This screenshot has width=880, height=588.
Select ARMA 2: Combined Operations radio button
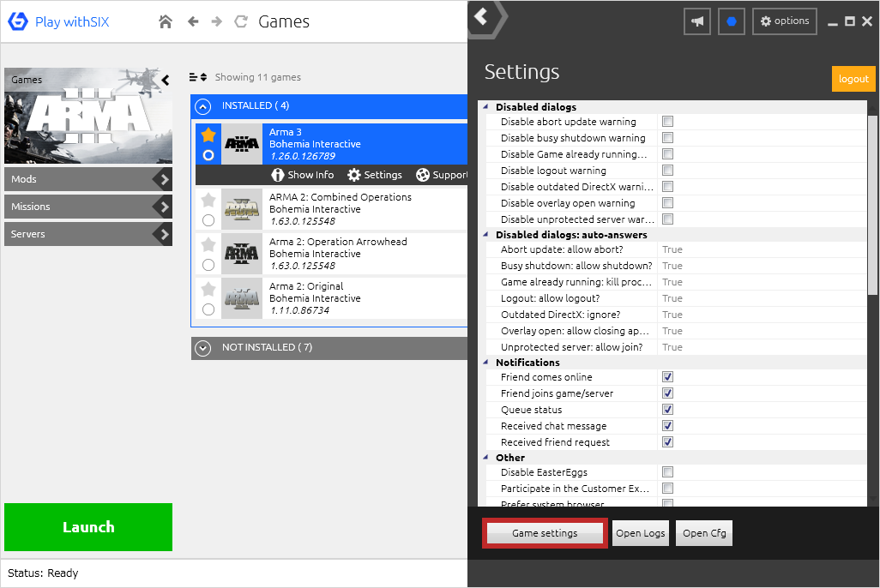coord(208,220)
